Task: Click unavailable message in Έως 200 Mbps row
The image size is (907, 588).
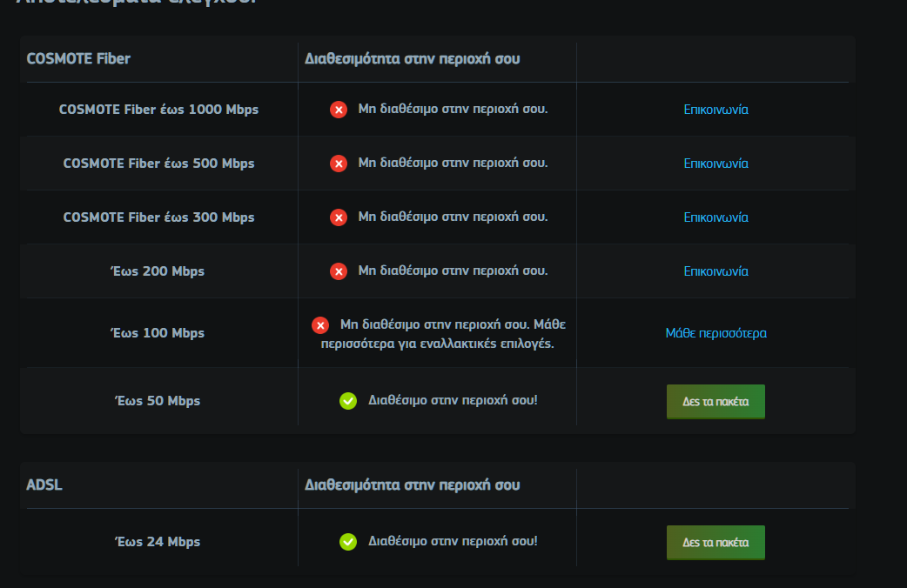Action: click(453, 271)
